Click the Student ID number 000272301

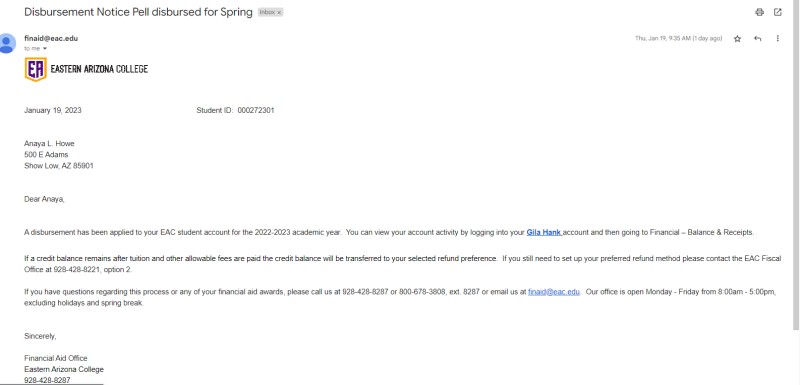coord(256,110)
